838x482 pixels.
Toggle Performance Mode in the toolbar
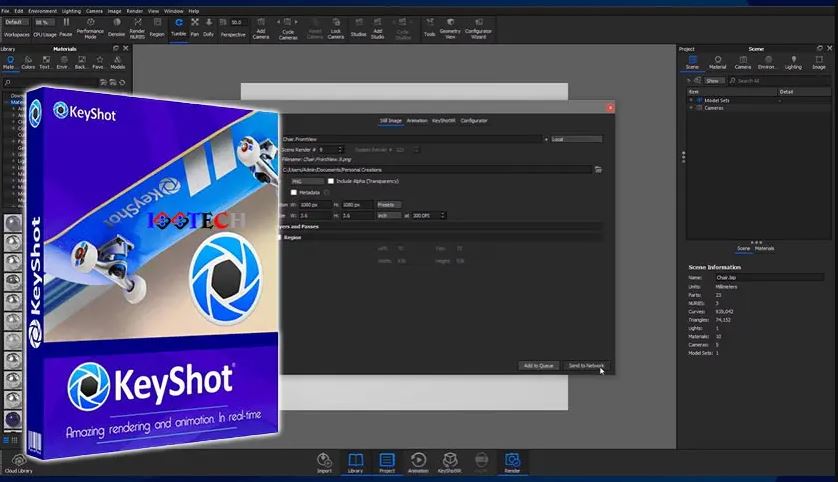click(90, 28)
